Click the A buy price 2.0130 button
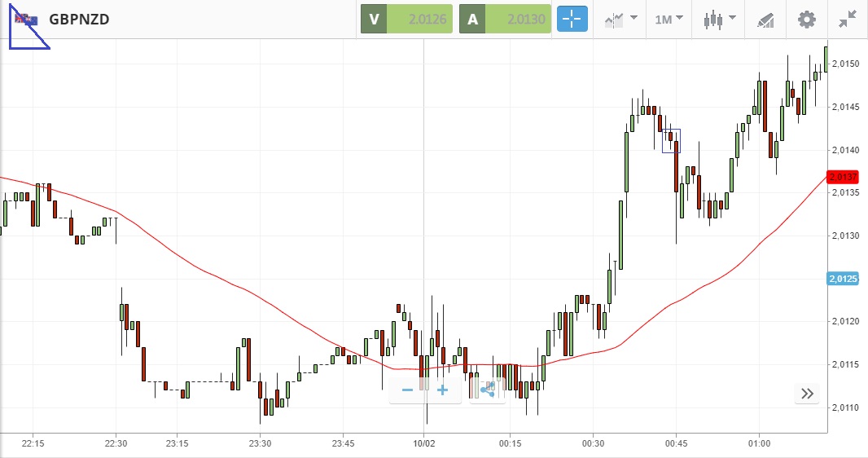 click(x=505, y=20)
